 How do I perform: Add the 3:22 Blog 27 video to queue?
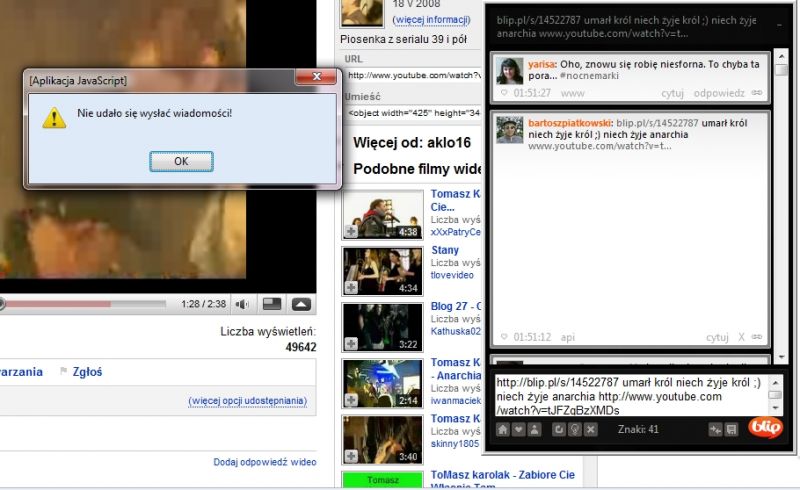click(x=351, y=344)
